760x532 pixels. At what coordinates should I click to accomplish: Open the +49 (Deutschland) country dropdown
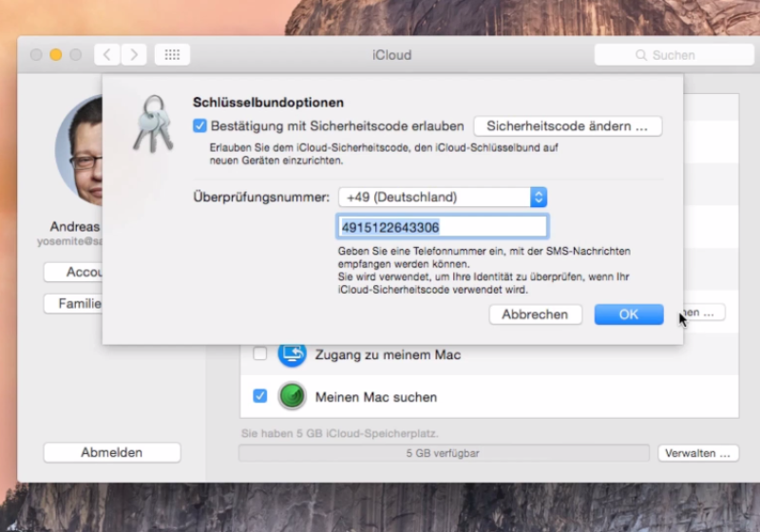coord(442,198)
